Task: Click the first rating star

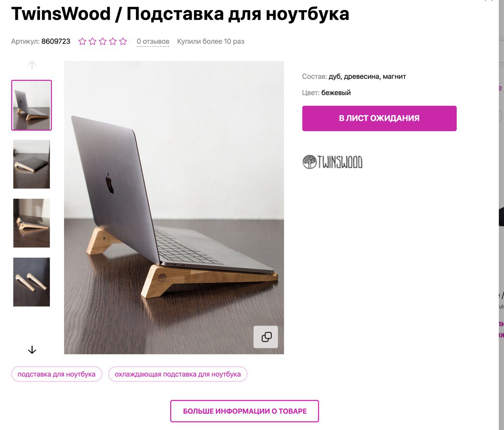Action: [82, 41]
